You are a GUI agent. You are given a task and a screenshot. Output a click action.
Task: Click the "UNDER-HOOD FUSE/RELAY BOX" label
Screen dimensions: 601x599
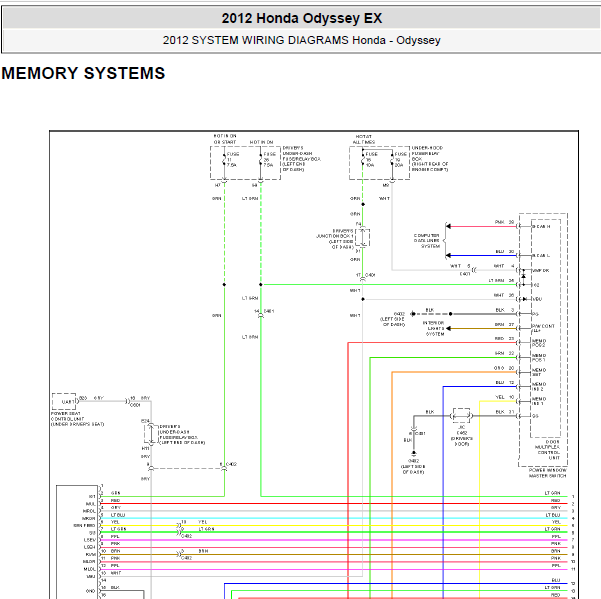click(x=429, y=159)
